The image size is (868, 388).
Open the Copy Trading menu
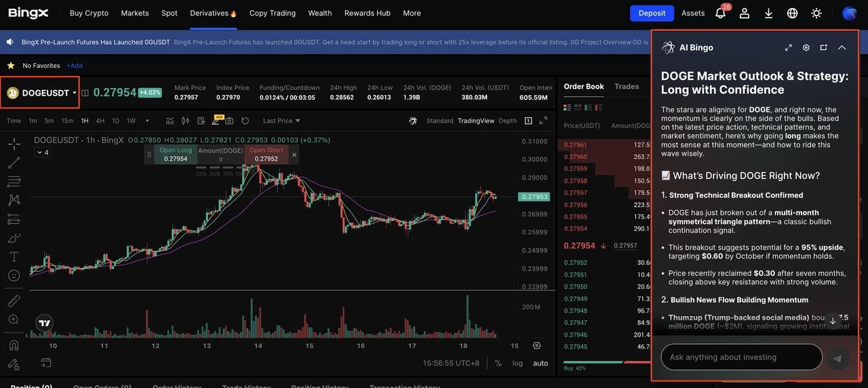coord(273,13)
